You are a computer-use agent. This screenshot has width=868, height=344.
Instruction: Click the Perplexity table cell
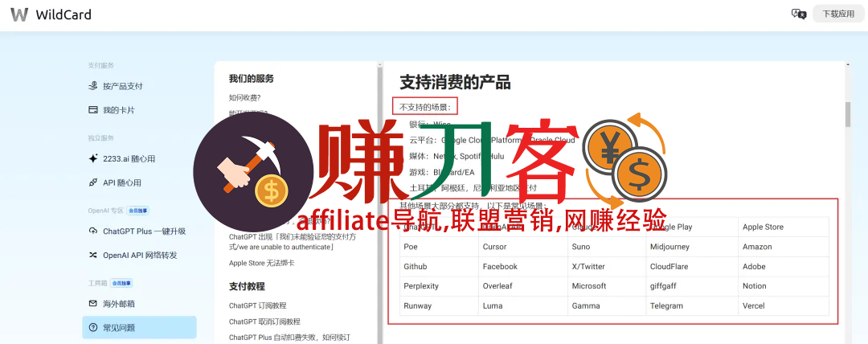[x=440, y=286]
